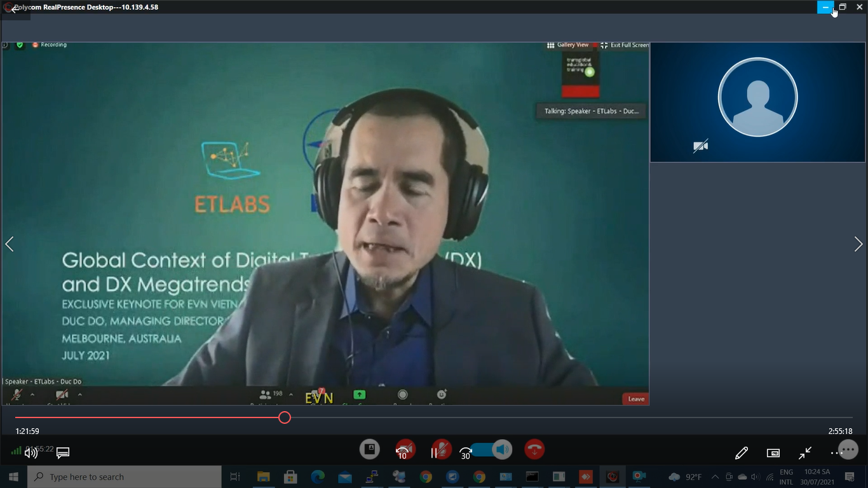868x488 pixels.
Task: Show hidden system tray icons
Action: pyautogui.click(x=715, y=477)
